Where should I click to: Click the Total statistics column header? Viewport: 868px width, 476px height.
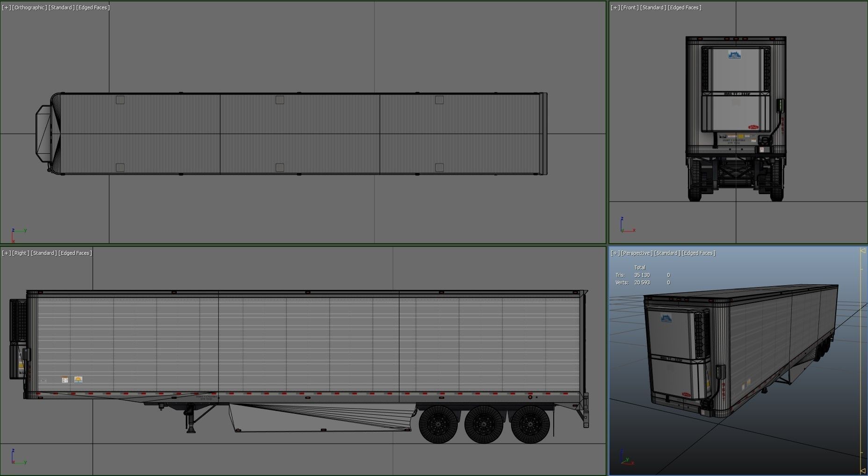click(639, 267)
